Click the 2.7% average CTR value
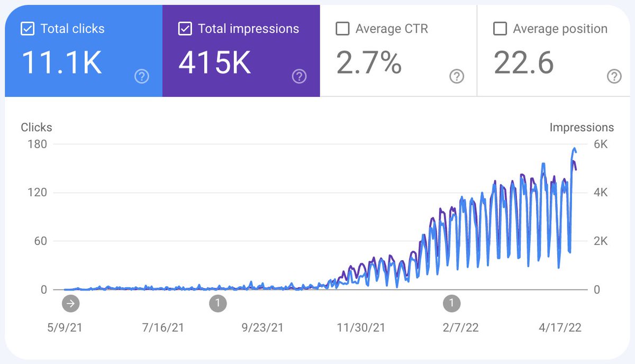The height and width of the screenshot is (364, 635). (x=369, y=62)
